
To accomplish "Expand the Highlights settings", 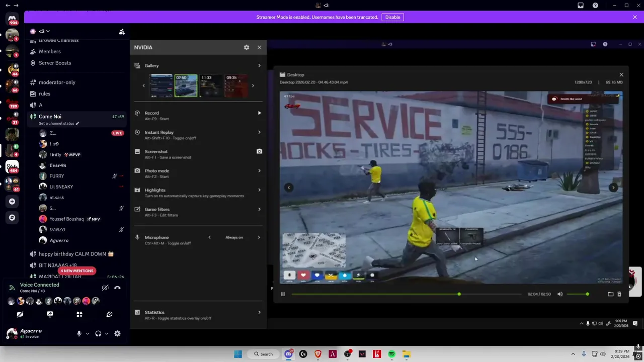I will (x=260, y=190).
